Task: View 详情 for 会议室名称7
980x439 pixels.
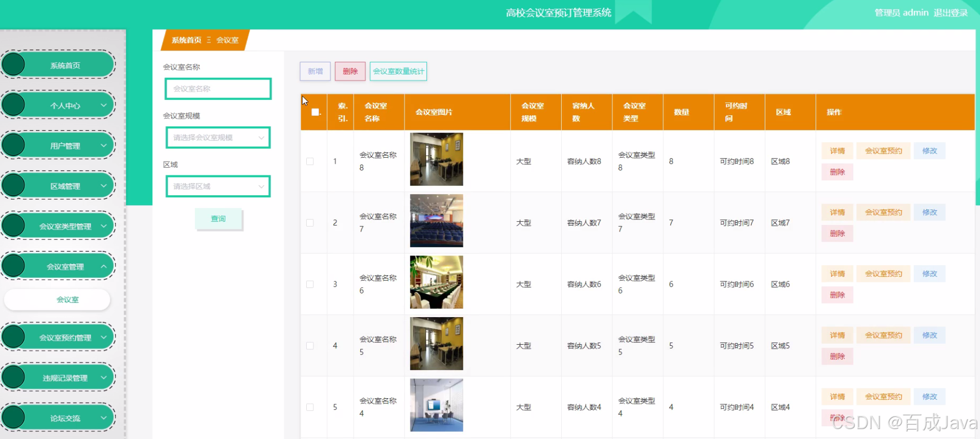Action: point(837,212)
